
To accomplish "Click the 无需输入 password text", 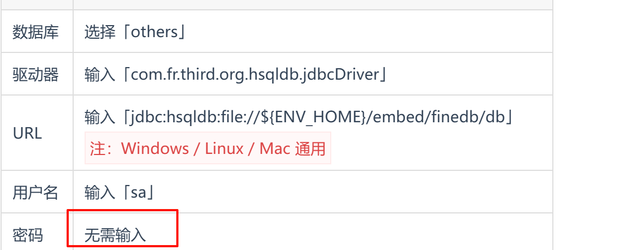I will click(x=115, y=236).
